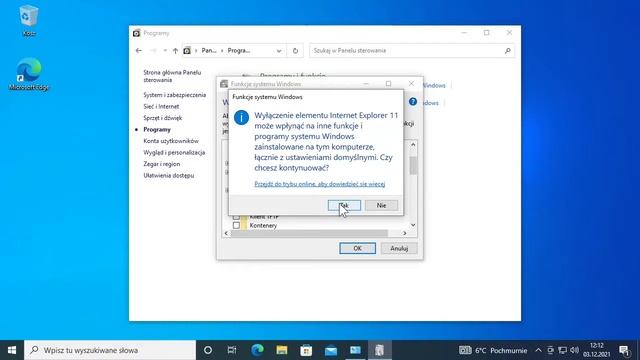Maximize the Programy window
This screenshot has width=640, height=360.
[x=487, y=33]
